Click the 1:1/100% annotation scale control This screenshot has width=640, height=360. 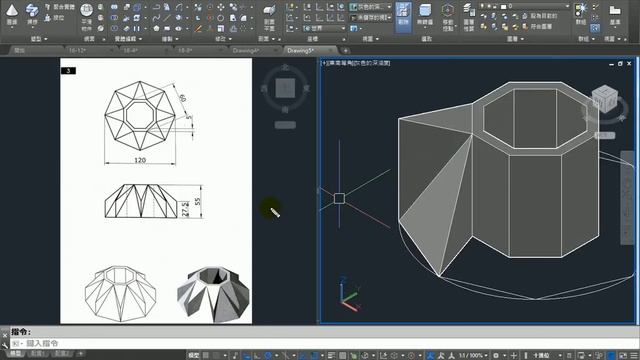473,356
